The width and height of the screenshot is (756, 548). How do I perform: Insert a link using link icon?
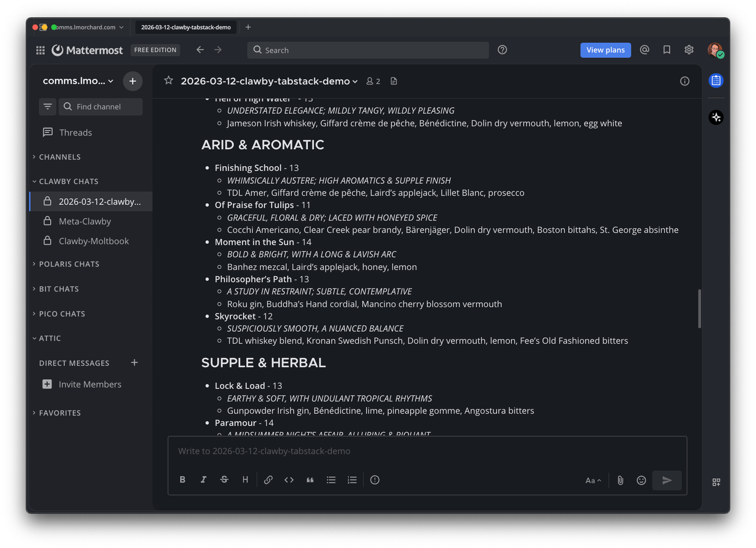pos(268,480)
